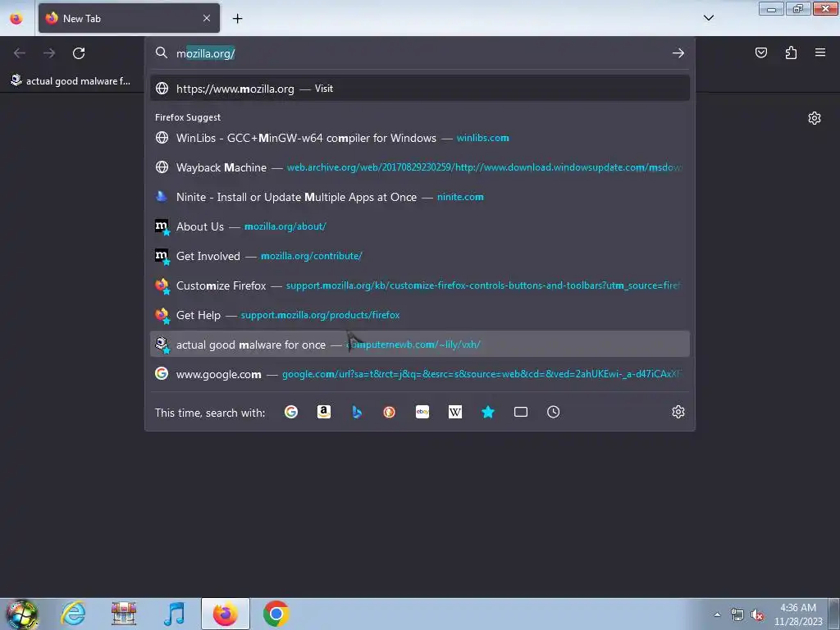Search this time with DuckDuckGo
The image size is (840, 630).
(x=390, y=412)
